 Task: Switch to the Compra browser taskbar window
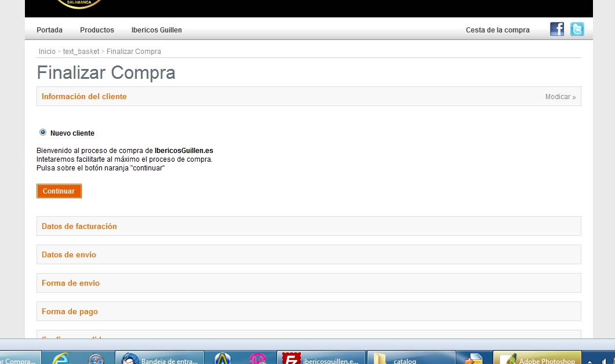tap(20, 358)
